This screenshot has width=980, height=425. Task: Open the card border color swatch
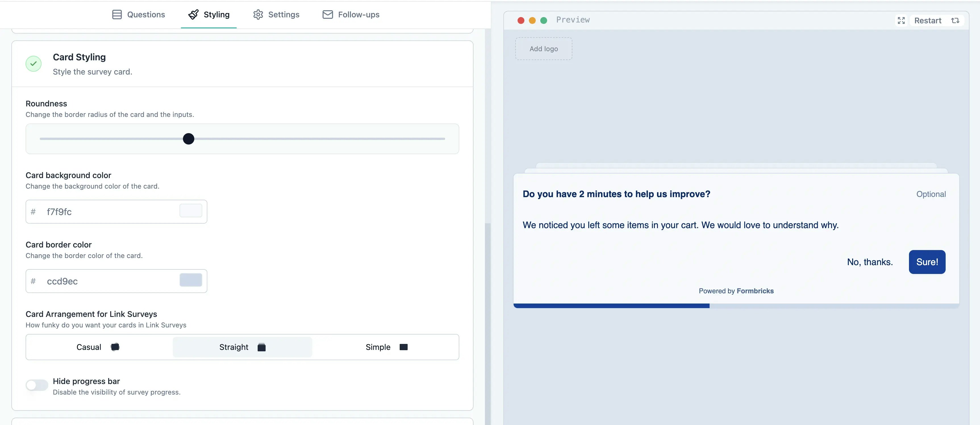pyautogui.click(x=191, y=280)
